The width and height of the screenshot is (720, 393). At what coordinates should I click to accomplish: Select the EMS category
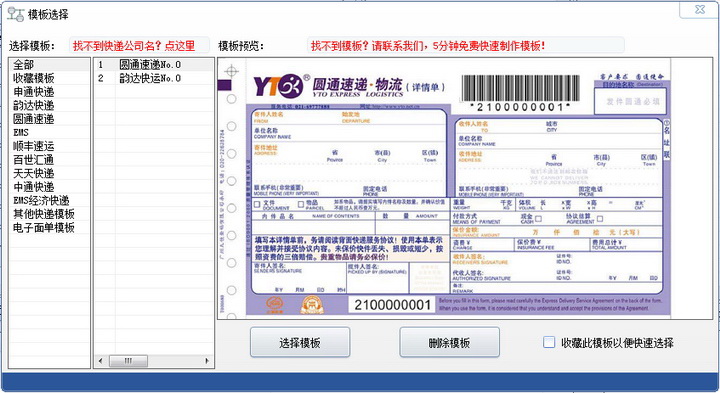pos(50,132)
